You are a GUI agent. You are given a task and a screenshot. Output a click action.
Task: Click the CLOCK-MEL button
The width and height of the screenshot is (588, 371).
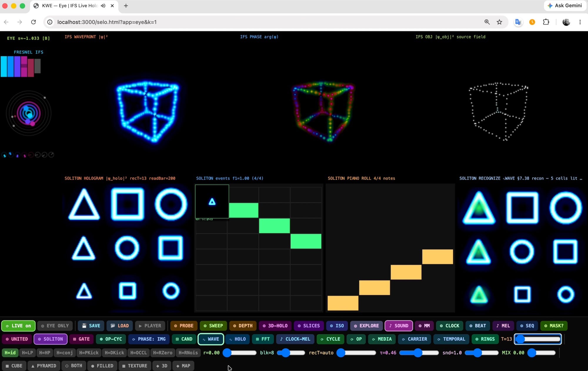point(295,339)
